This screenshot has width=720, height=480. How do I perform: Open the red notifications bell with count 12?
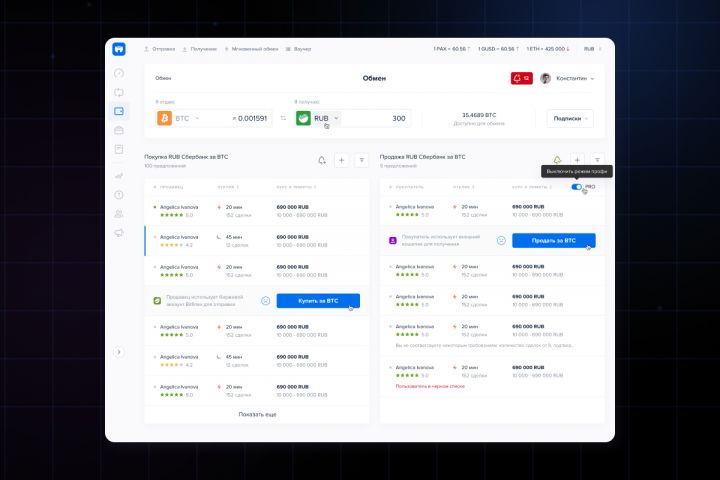[522, 79]
